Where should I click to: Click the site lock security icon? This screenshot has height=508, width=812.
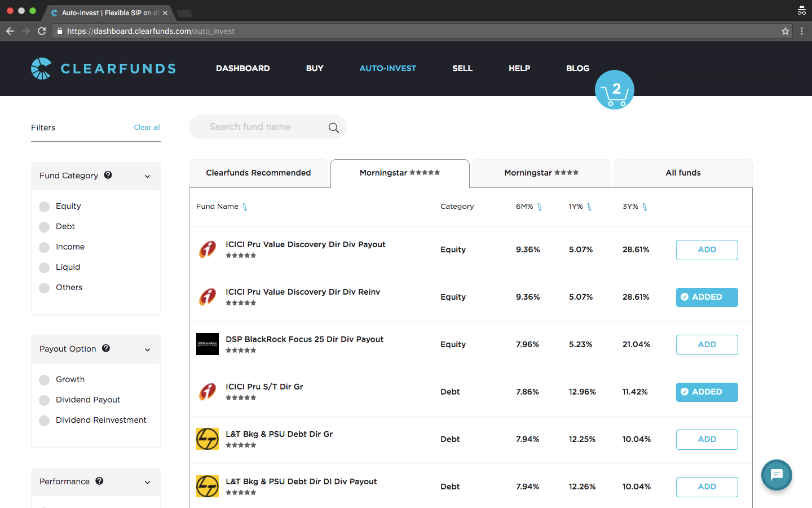(x=60, y=31)
